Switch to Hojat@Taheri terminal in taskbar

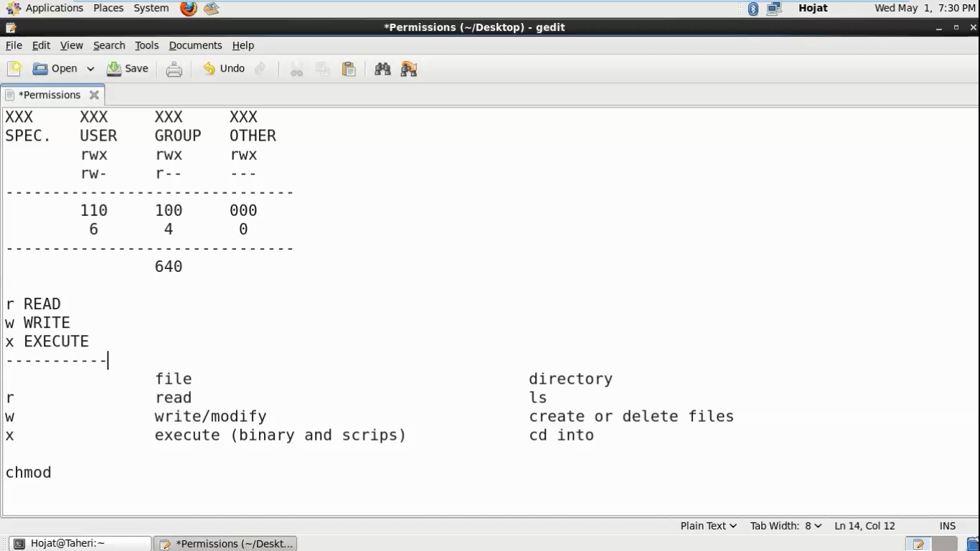pyautogui.click(x=79, y=544)
